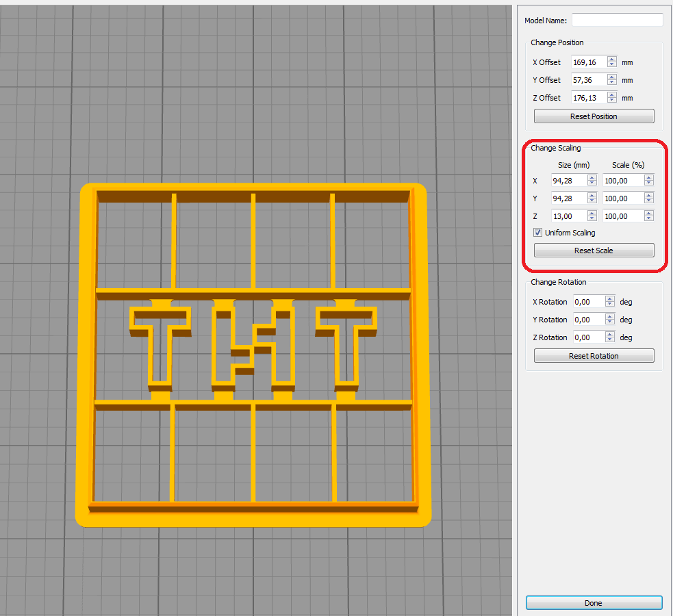
Task: Increase Y Rotation with up arrow
Action: 610,316
